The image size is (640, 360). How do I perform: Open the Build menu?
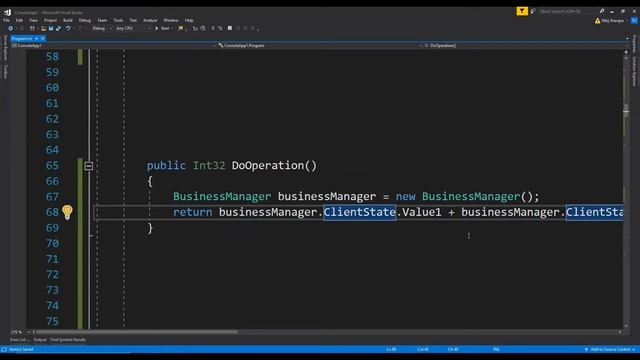[x=68, y=20]
